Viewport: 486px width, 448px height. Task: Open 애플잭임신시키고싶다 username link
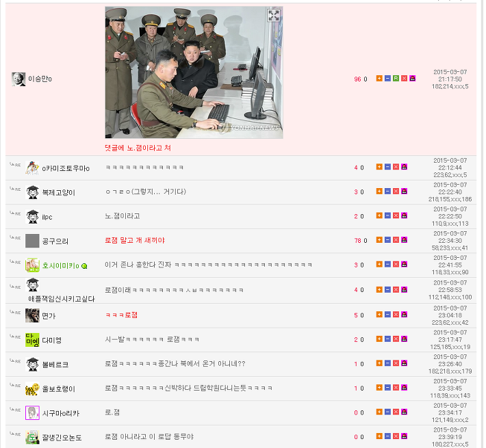(x=62, y=299)
